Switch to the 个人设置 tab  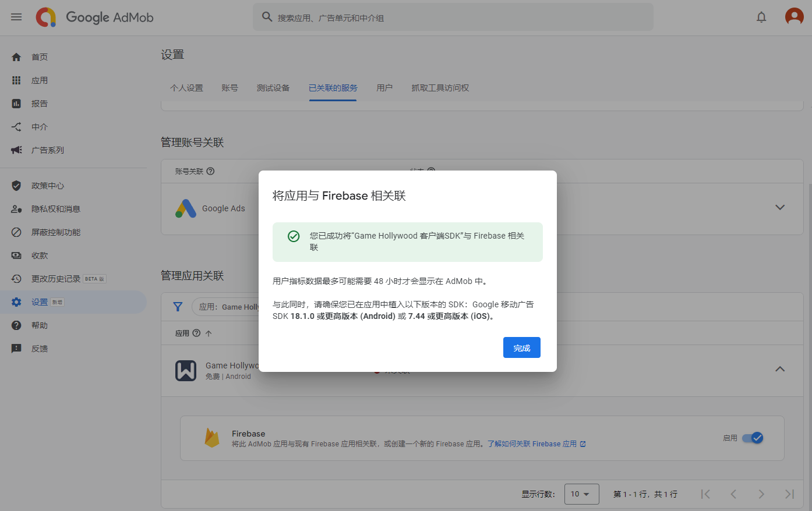coord(186,88)
